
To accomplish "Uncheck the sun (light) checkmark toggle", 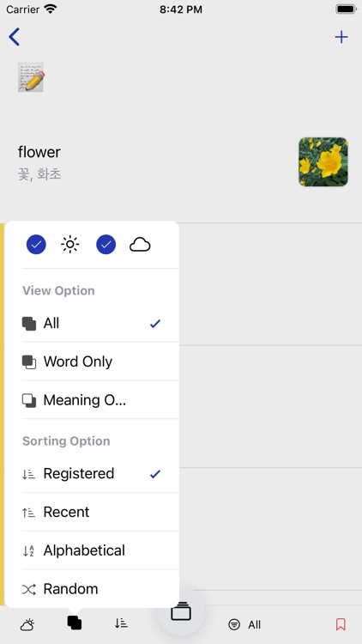I will 36,245.
